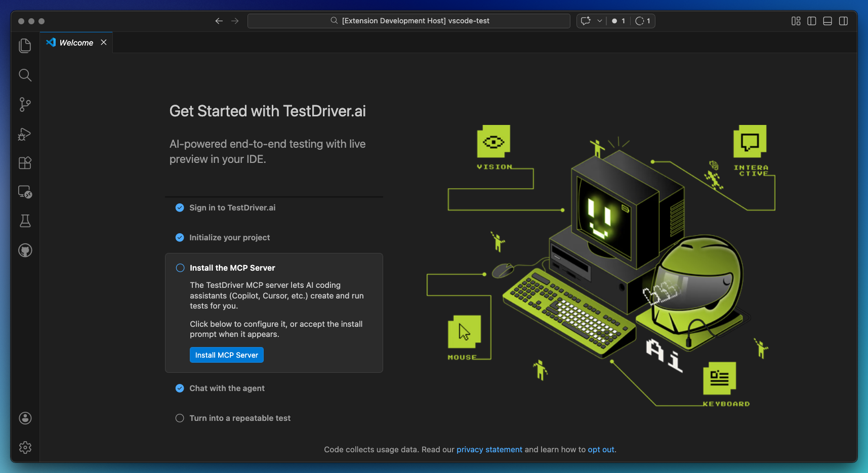Open the GitHub view in the activity bar
This screenshot has height=473, width=868.
click(25, 250)
